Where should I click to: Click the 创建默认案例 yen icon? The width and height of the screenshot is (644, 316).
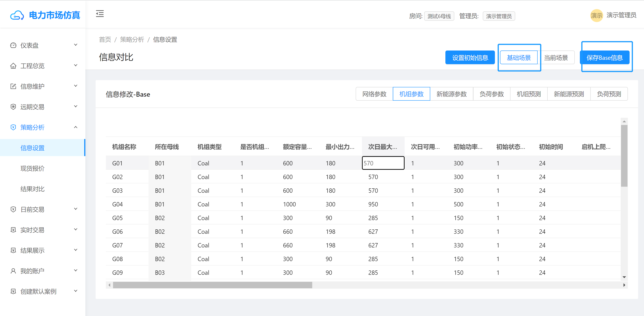13,292
